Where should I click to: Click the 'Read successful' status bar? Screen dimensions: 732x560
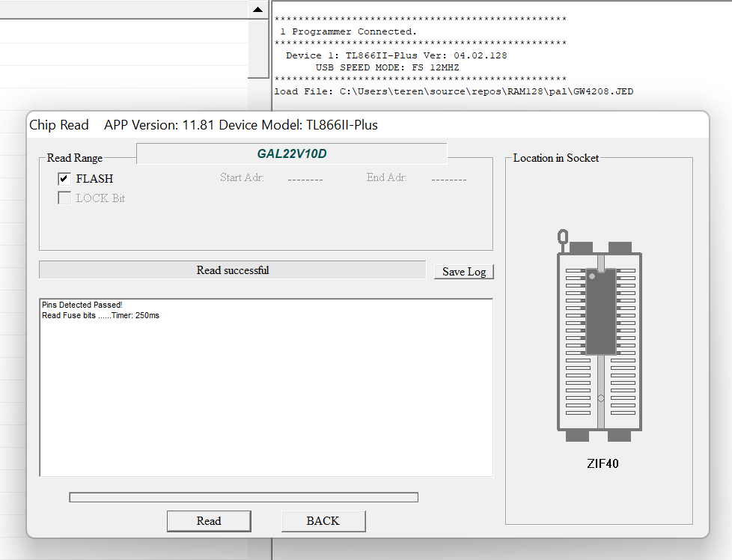(x=232, y=270)
